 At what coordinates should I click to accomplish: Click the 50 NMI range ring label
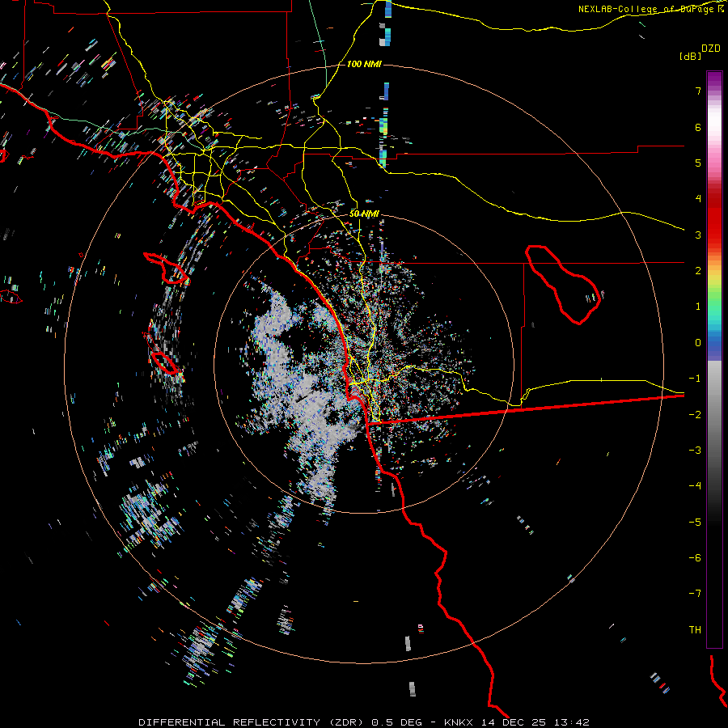click(x=364, y=214)
